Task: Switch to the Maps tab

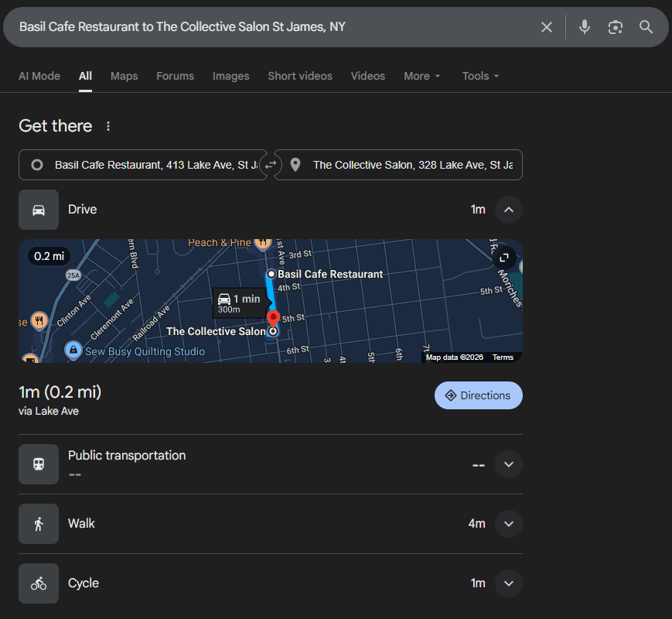Action: coord(124,76)
